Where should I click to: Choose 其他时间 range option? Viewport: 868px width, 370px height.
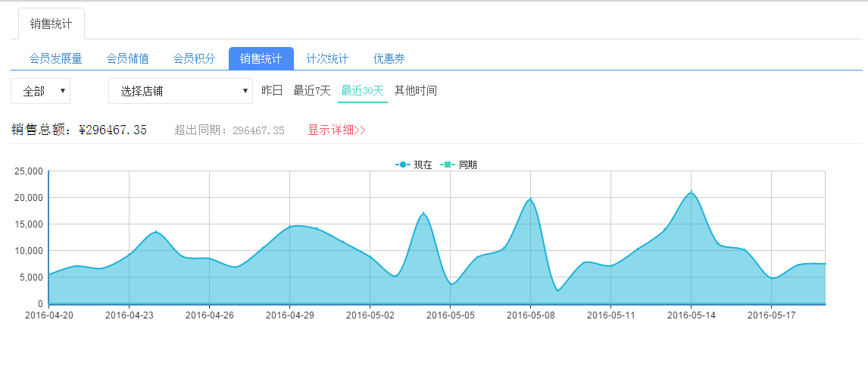pos(416,90)
